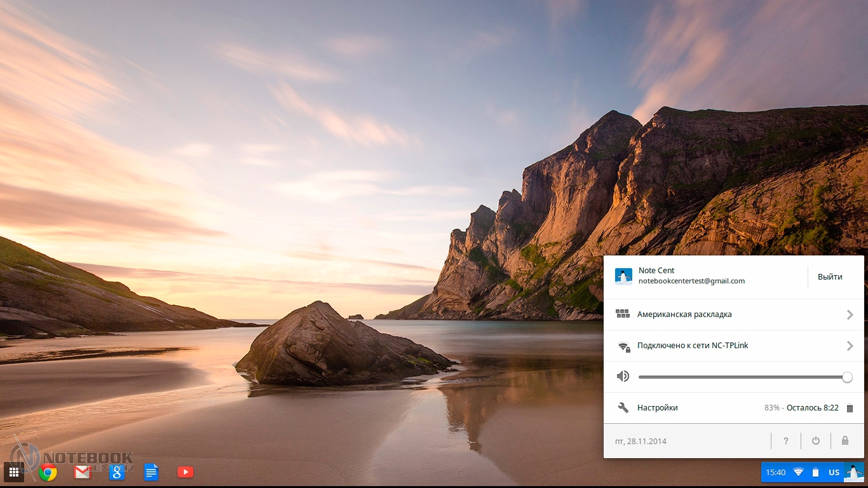Mute sound via the speaker icon

tap(623, 377)
